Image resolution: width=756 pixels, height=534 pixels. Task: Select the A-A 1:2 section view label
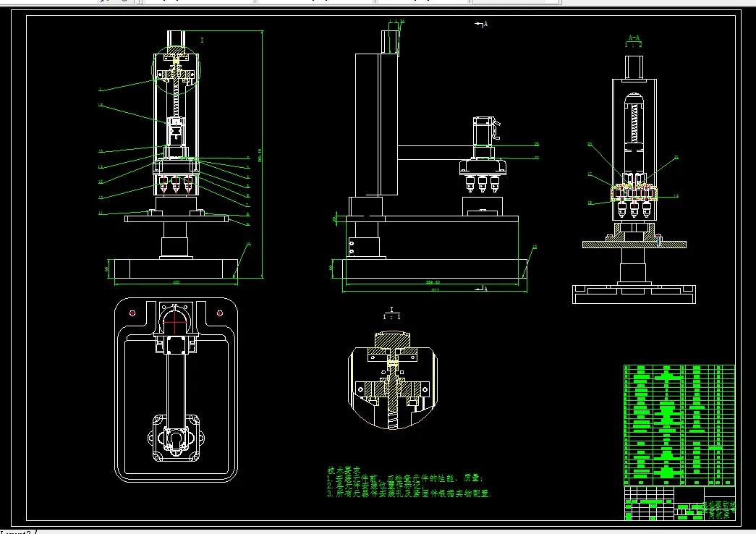click(634, 41)
